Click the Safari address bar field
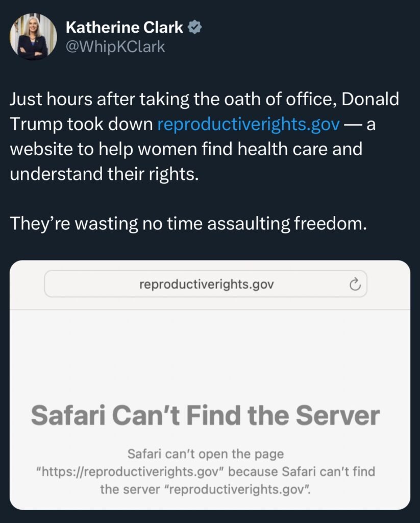Viewport: 420px width, 523px height. [206, 284]
